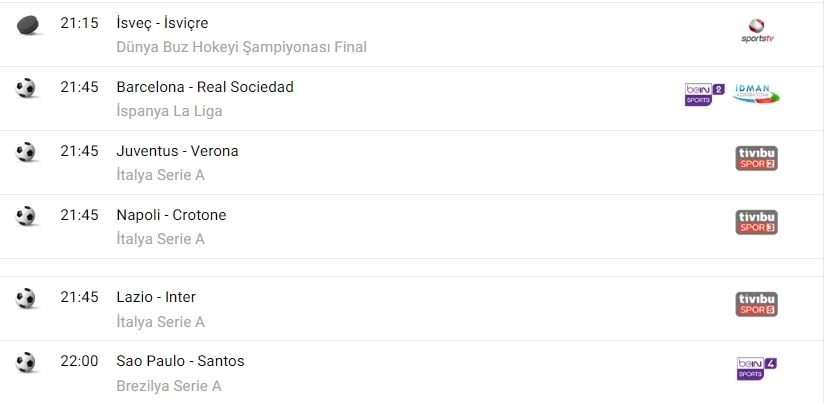825x404 pixels.
Task: Click the soccer ball icon beside Barcelona match
Action: pyautogui.click(x=26, y=88)
